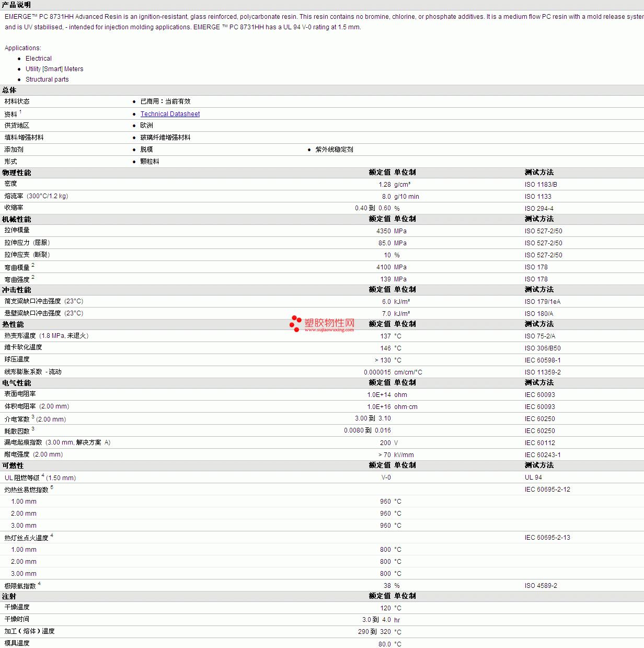Screen dimensions: 644x648
Task: Select the "球压温度" row label
Action: [x=17, y=359]
